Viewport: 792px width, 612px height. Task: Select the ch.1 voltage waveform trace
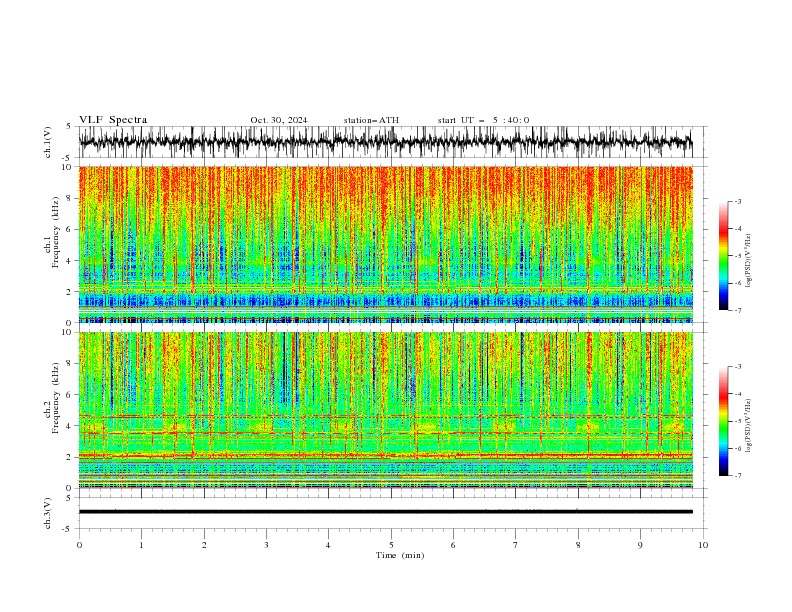click(386, 142)
